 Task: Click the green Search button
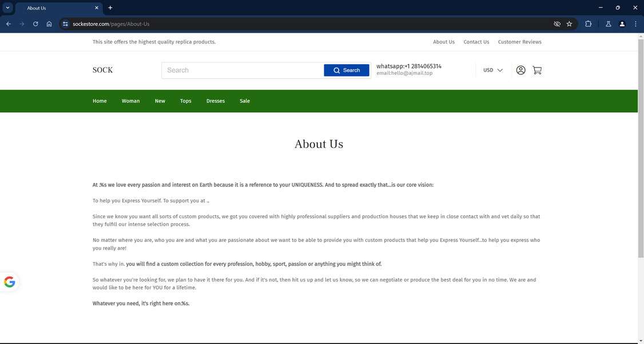348,70
